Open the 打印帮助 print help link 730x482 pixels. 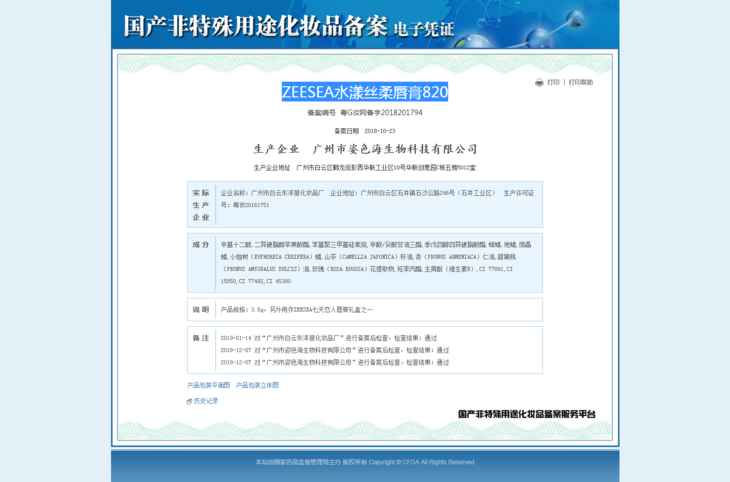580,82
